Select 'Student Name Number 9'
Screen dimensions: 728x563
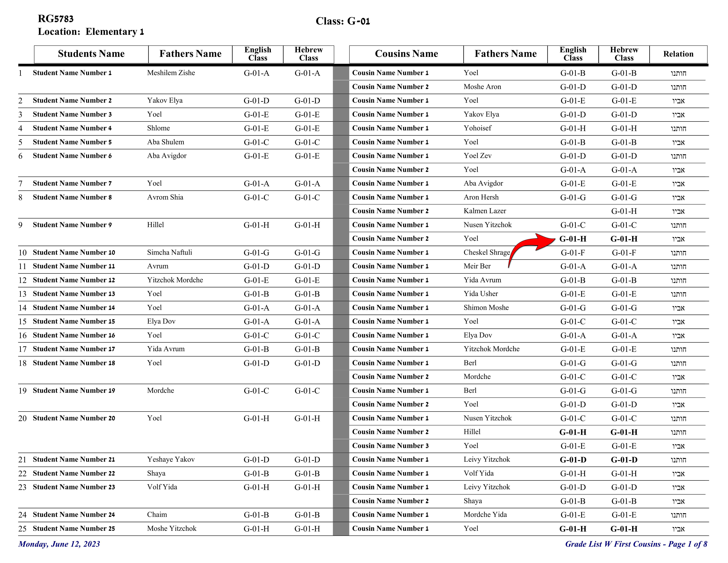coord(72,225)
